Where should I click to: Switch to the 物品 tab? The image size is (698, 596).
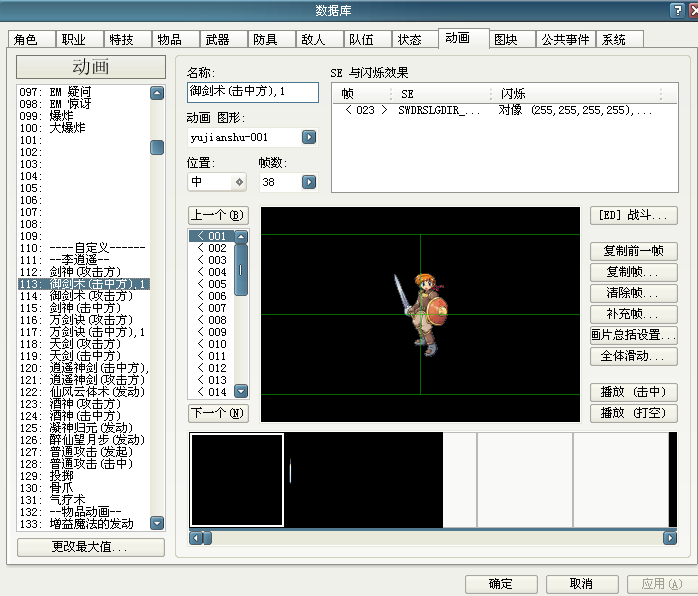coord(176,39)
